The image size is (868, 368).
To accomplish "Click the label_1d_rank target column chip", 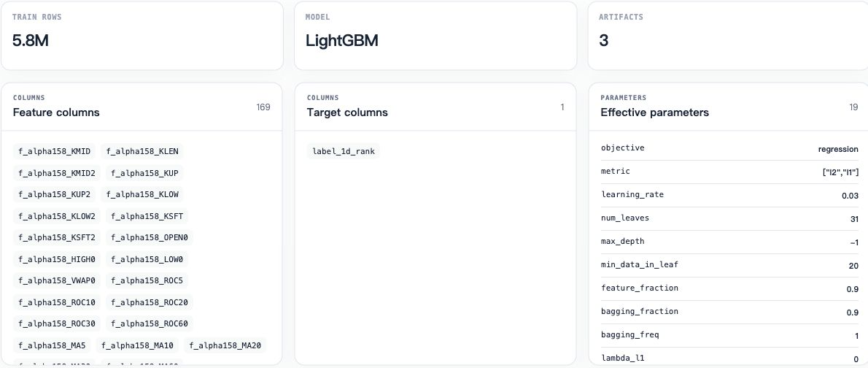I will click(344, 151).
